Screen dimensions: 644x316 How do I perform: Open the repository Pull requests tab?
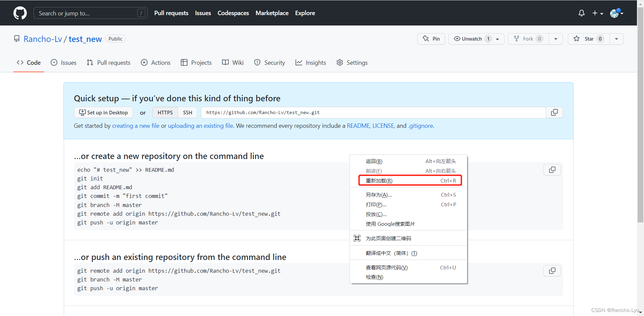click(108, 63)
